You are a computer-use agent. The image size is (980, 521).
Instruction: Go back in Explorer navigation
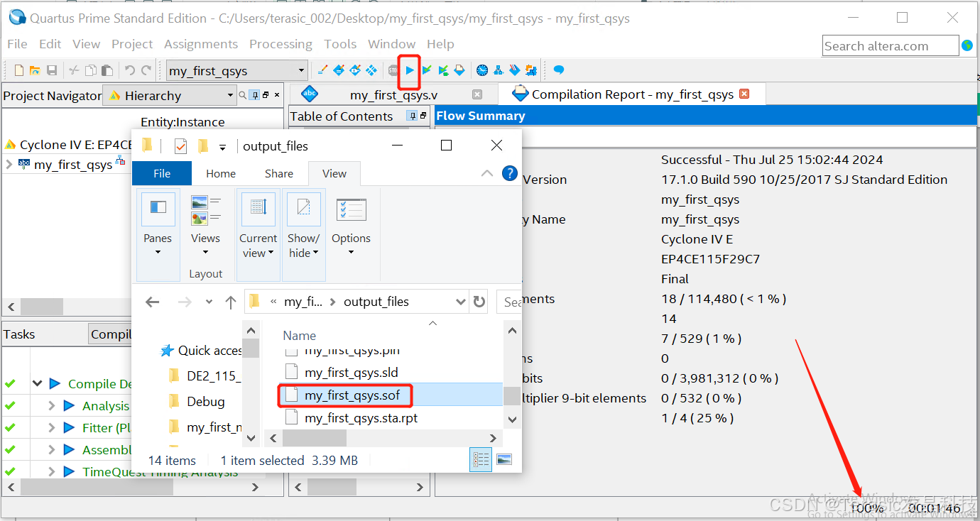pyautogui.click(x=153, y=302)
